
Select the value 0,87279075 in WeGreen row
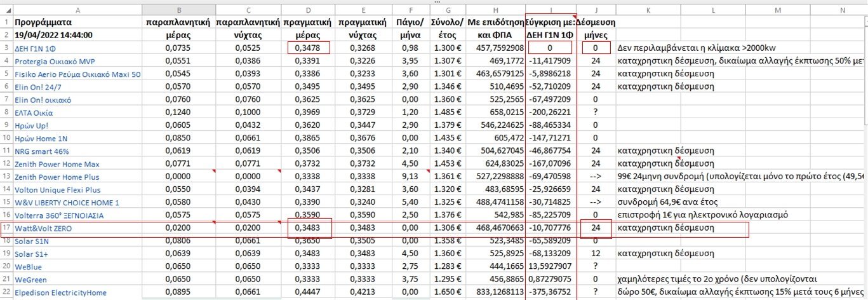(551, 280)
